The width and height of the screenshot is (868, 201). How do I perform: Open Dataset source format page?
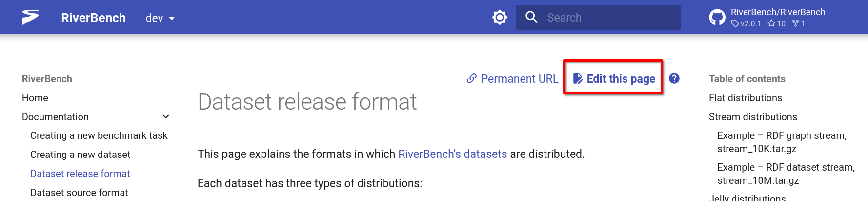tap(79, 193)
